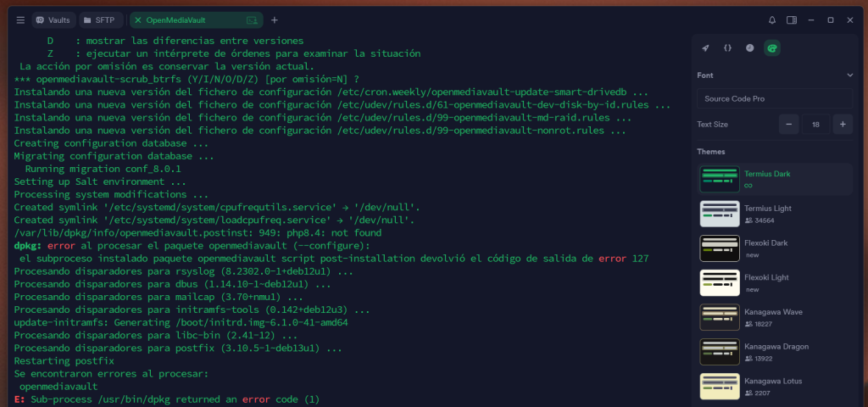Click the 18227 users count
Viewport: 868px width, 407px height.
pos(764,324)
